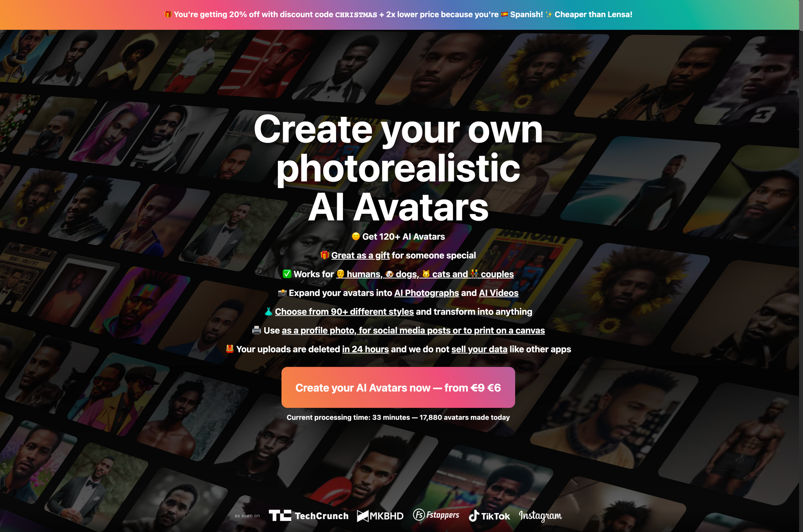The width and height of the screenshot is (803, 532).
Task: Click the gift emoji in the top banner
Action: coord(168,14)
